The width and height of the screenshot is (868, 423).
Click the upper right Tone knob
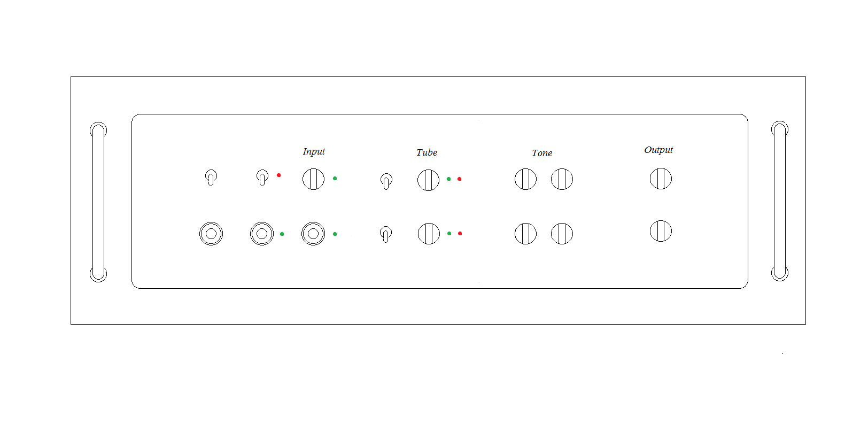click(562, 179)
